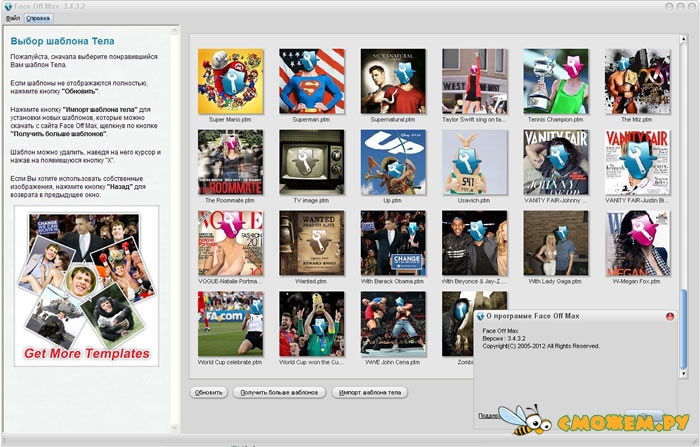Pick the Supernatural template thumbnail
This screenshot has height=447, width=700.
[393, 81]
